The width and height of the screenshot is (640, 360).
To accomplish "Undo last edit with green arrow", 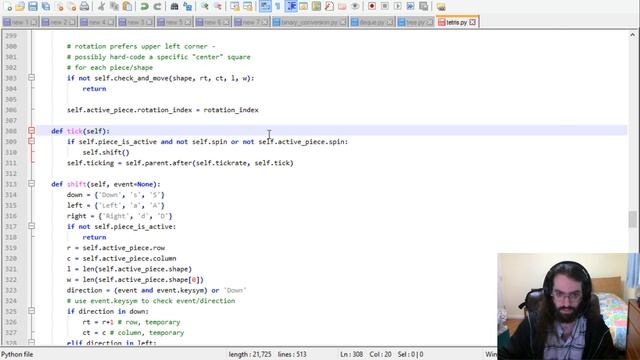I will (144, 6).
